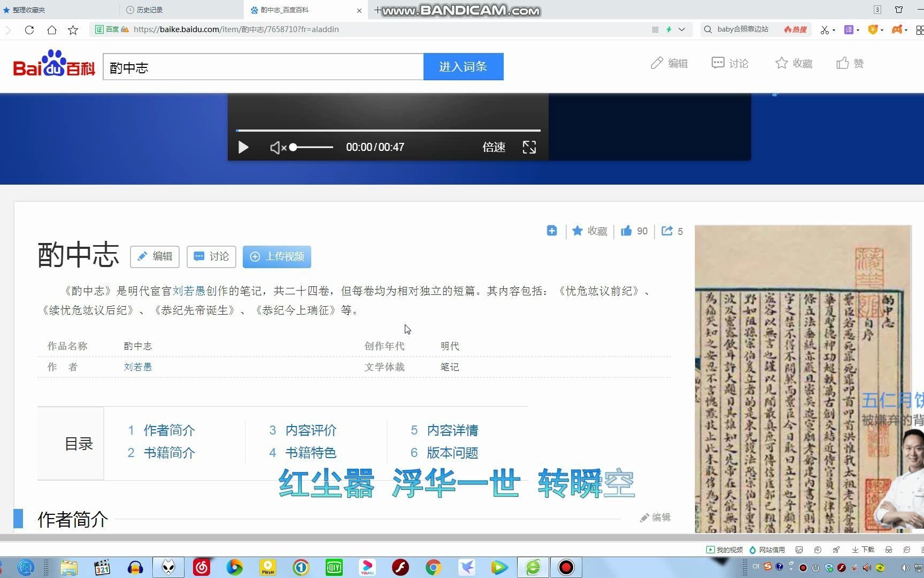Open NetEase Cloud Music from the taskbar
The height and width of the screenshot is (578, 924).
[202, 567]
